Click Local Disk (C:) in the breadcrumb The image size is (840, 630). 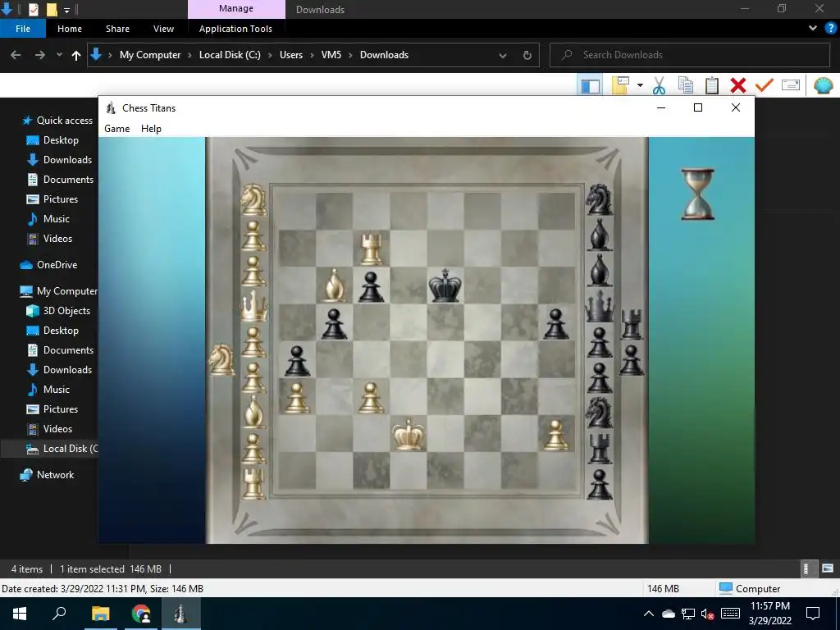coord(230,55)
